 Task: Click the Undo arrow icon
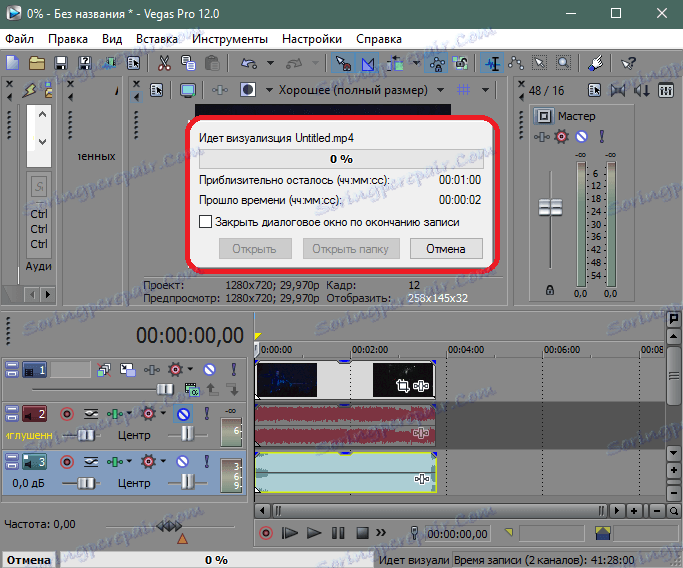[249, 64]
